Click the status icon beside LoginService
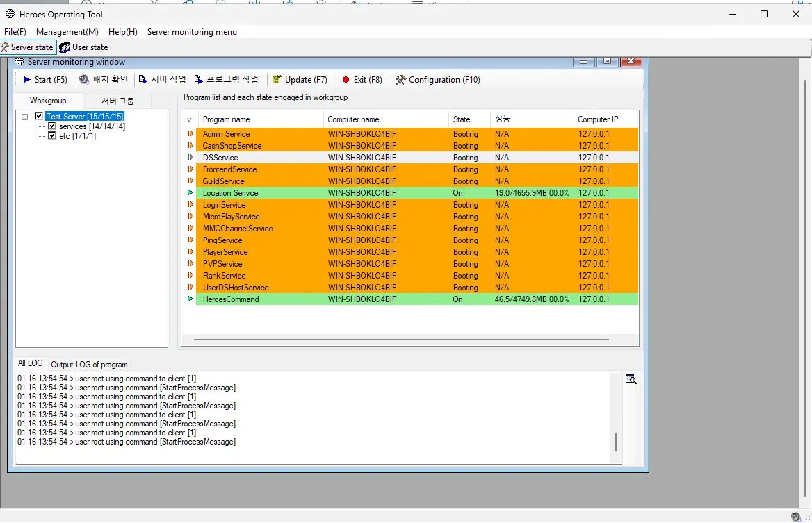This screenshot has width=812, height=523. pyautogui.click(x=190, y=204)
